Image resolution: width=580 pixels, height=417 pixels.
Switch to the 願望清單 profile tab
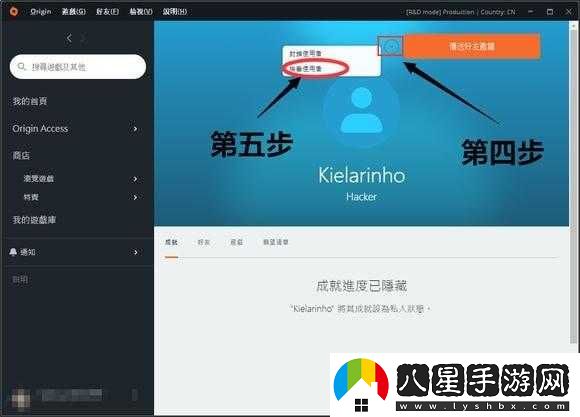[x=276, y=242]
